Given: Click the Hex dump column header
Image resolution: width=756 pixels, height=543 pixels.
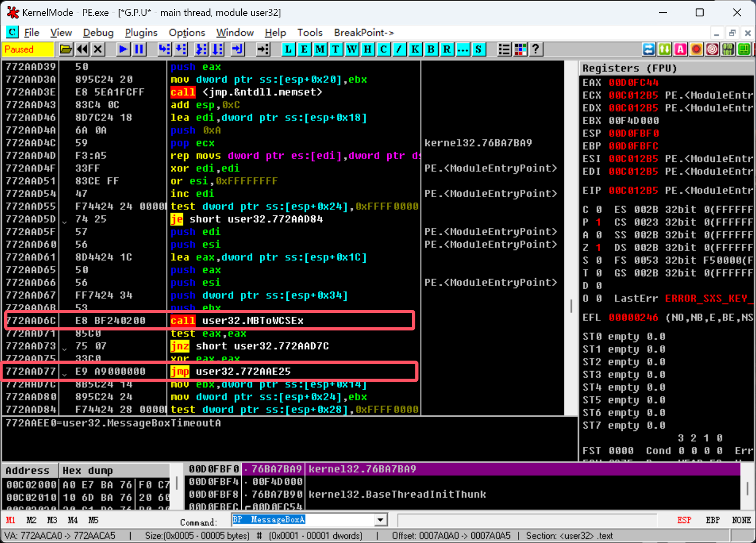Looking at the screenshot, I should 114,471.
